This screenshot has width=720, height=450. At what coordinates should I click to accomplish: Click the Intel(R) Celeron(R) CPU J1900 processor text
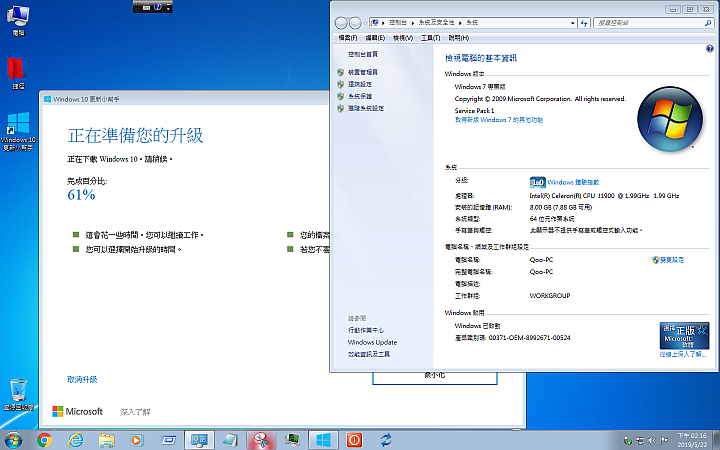(x=604, y=196)
